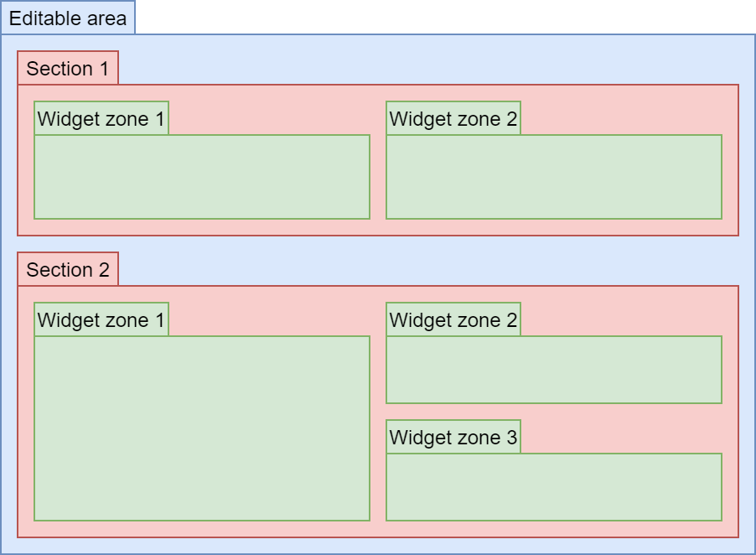The height and width of the screenshot is (555, 756).
Task: Select the Widget zone 3 label
Action: (x=453, y=438)
